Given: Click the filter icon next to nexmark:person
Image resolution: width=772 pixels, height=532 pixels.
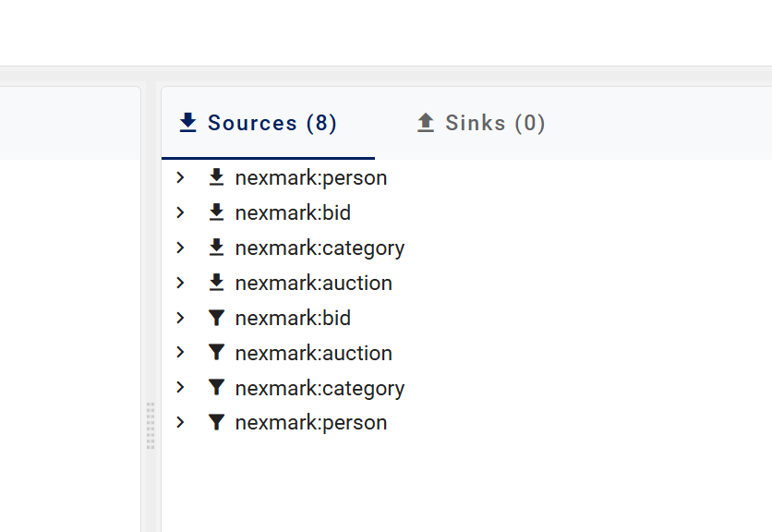Looking at the screenshot, I should coord(217,423).
